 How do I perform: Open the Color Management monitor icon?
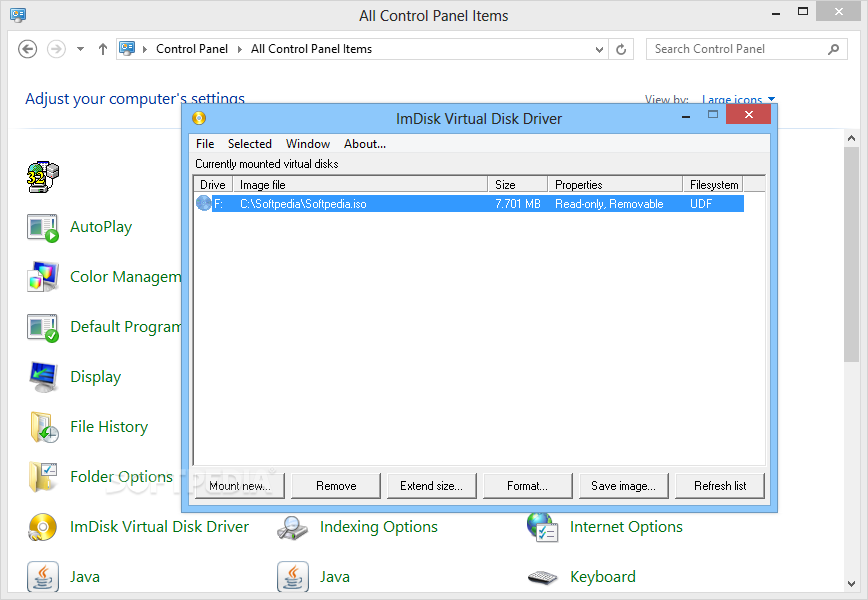43,277
